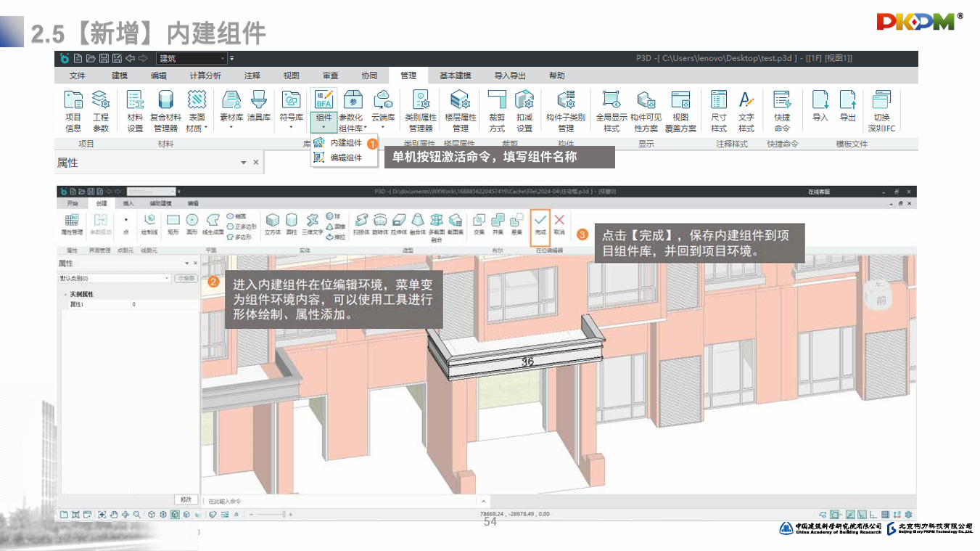Viewport: 980px width, 551px height.
Task: Open 项目信息 in the 管理 ribbon
Action: 73,111
